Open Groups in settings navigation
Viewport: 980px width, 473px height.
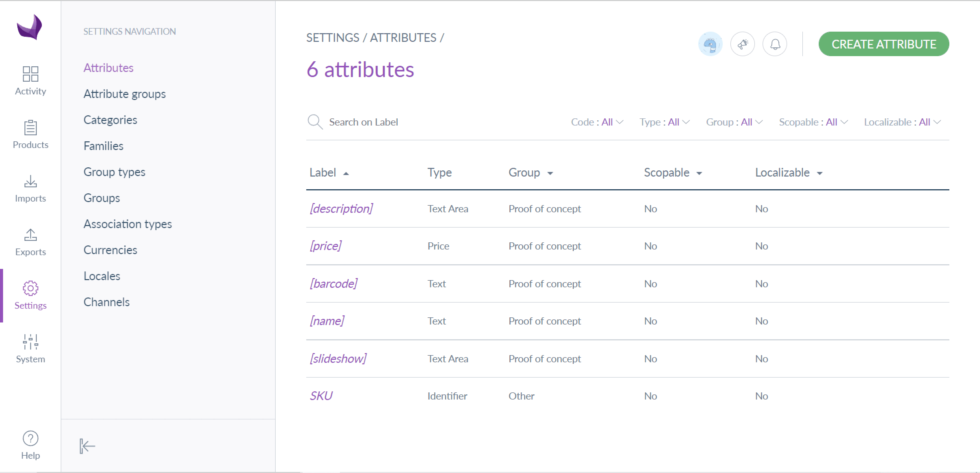(102, 198)
